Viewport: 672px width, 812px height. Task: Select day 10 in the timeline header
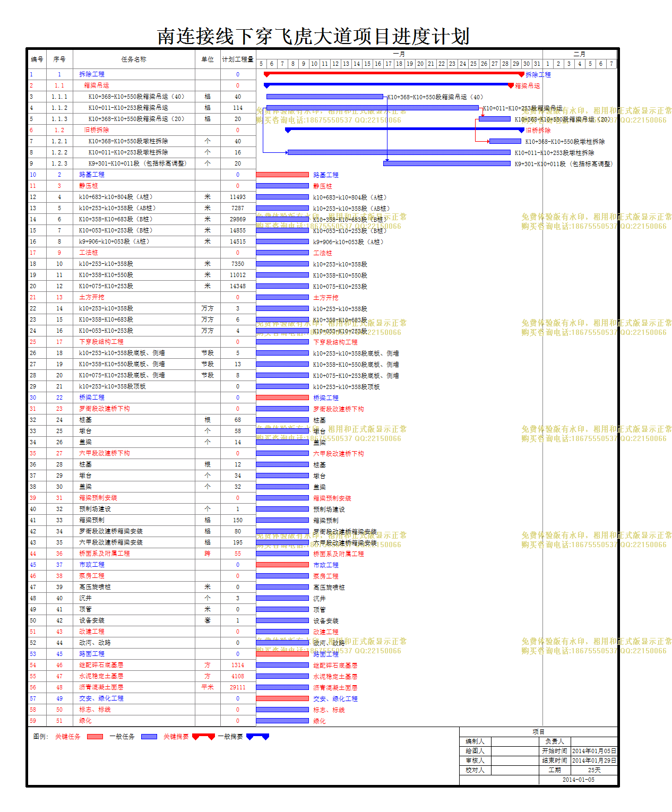(314, 64)
